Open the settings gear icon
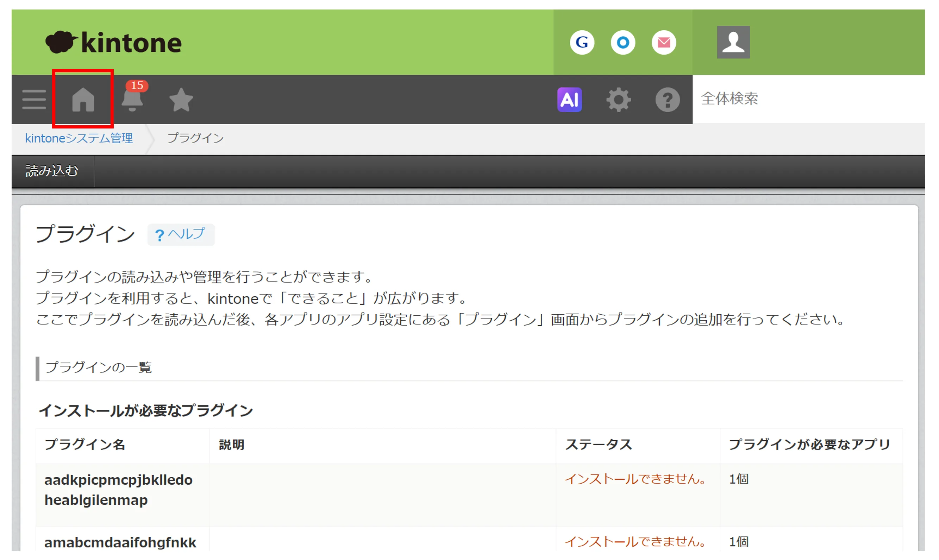The width and height of the screenshot is (939, 560). (x=618, y=100)
